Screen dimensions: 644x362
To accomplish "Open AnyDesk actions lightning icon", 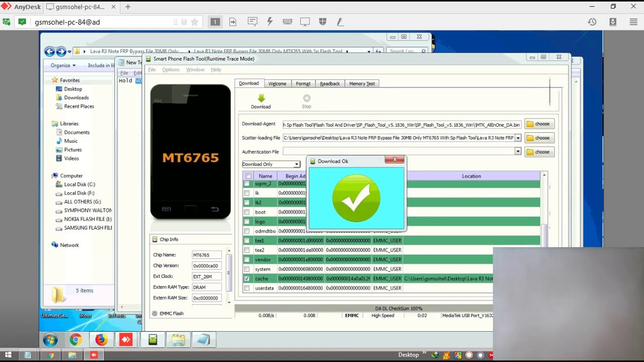I will point(270,22).
